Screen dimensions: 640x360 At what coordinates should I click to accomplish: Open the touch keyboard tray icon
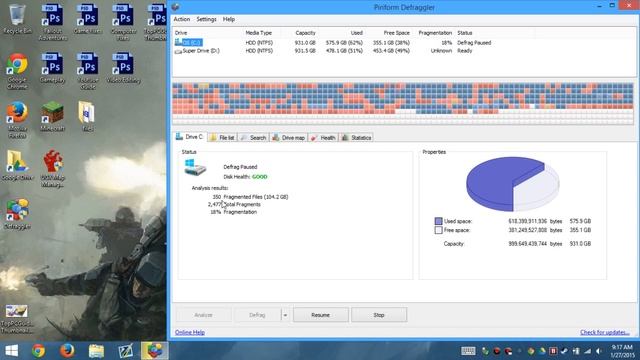pyautogui.click(x=468, y=351)
